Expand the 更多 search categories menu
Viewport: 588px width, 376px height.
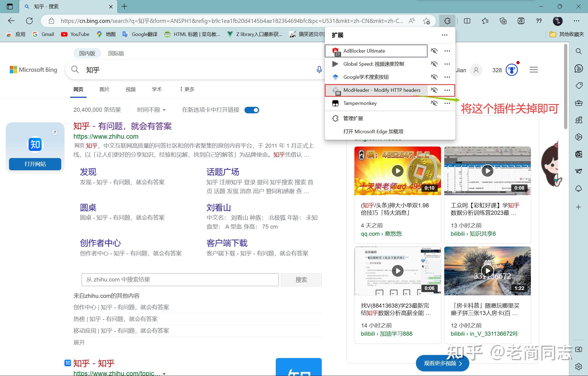coord(187,89)
